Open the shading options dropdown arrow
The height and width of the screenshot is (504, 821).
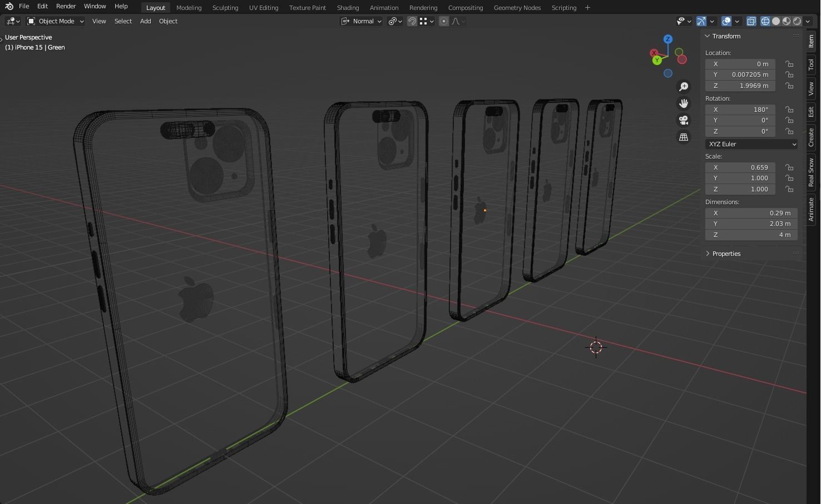pos(808,21)
